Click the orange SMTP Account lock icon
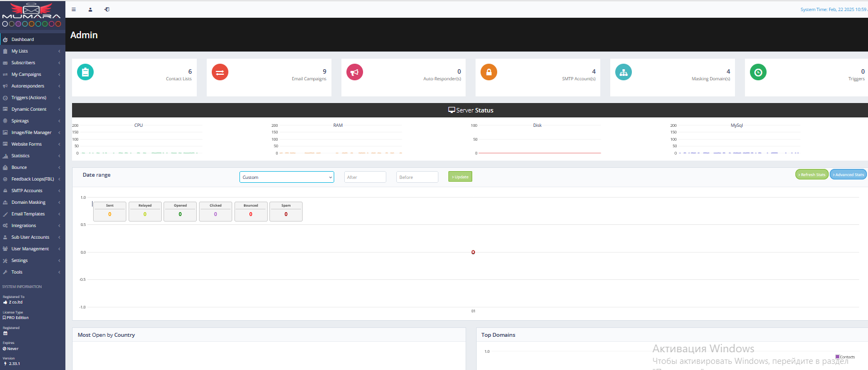868x370 pixels. point(489,72)
